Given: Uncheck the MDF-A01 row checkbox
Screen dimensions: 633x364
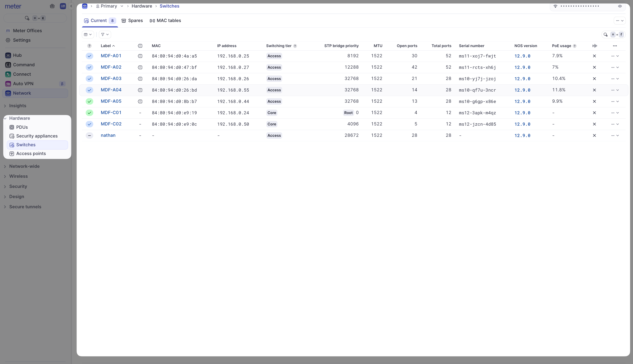Looking at the screenshot, I should pos(89,56).
